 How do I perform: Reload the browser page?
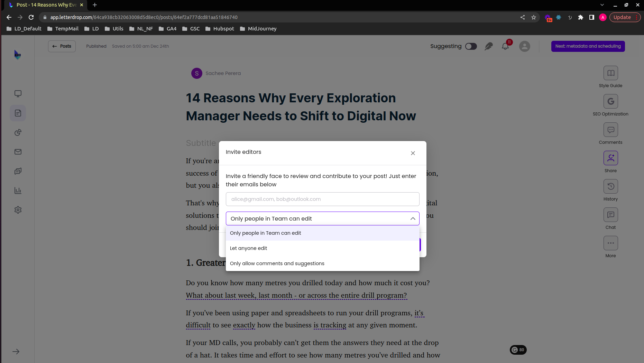pyautogui.click(x=31, y=17)
